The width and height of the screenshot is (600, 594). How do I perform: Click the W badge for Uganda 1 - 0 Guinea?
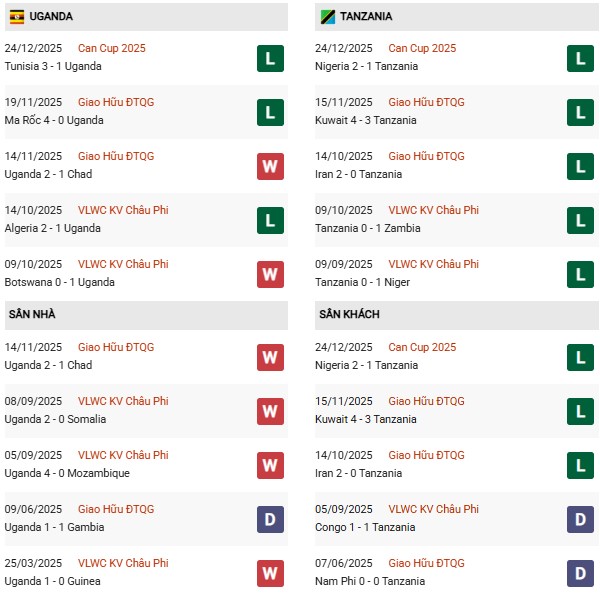269,573
